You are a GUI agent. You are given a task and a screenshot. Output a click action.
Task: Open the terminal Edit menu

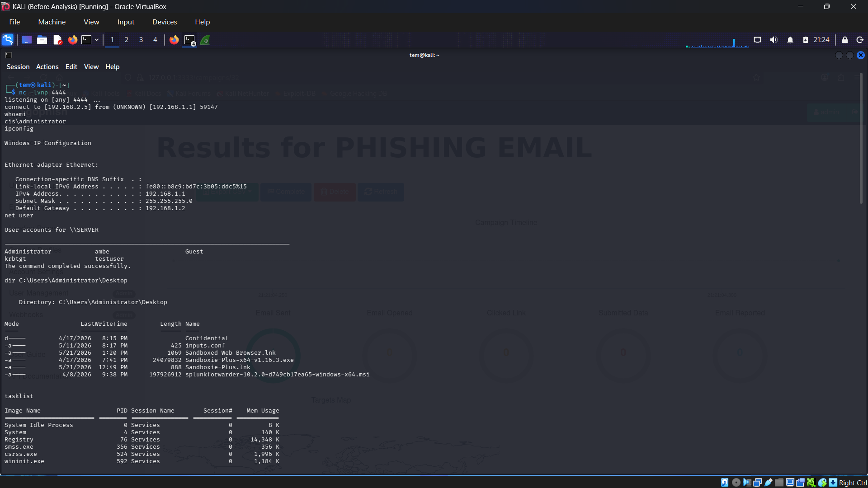click(71, 67)
